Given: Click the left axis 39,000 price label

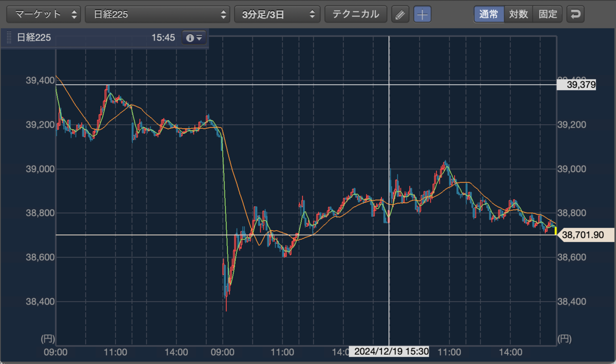Looking at the screenshot, I should pyautogui.click(x=40, y=169).
